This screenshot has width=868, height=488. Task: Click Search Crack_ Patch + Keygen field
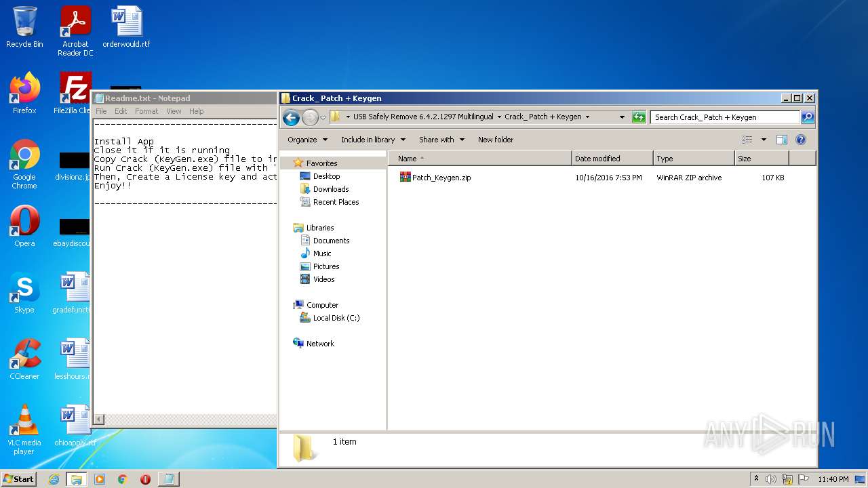(x=725, y=117)
